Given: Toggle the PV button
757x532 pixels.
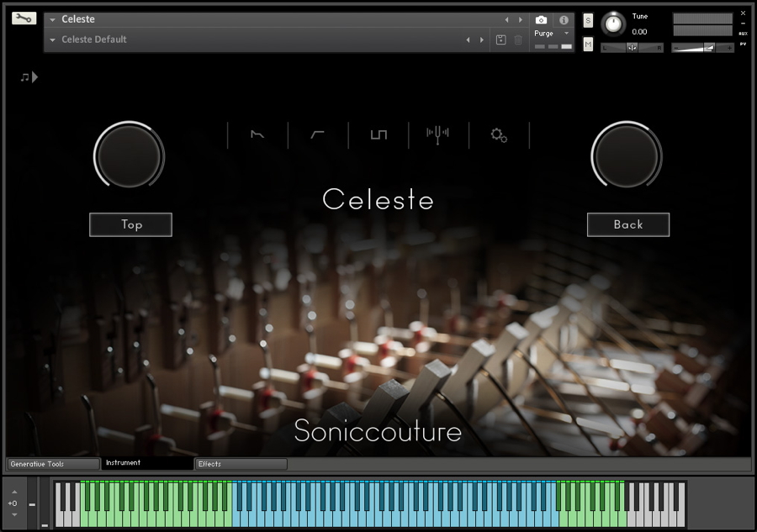Looking at the screenshot, I should click(x=743, y=44).
